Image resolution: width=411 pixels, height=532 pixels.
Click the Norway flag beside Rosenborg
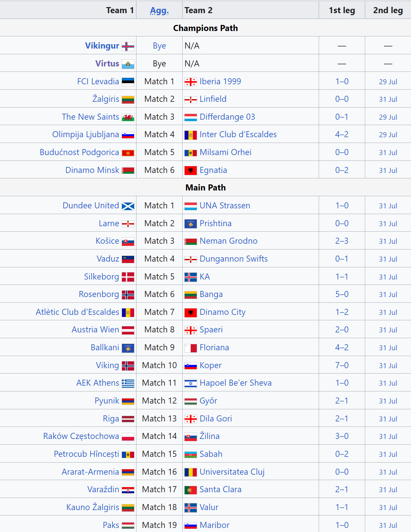(x=128, y=295)
